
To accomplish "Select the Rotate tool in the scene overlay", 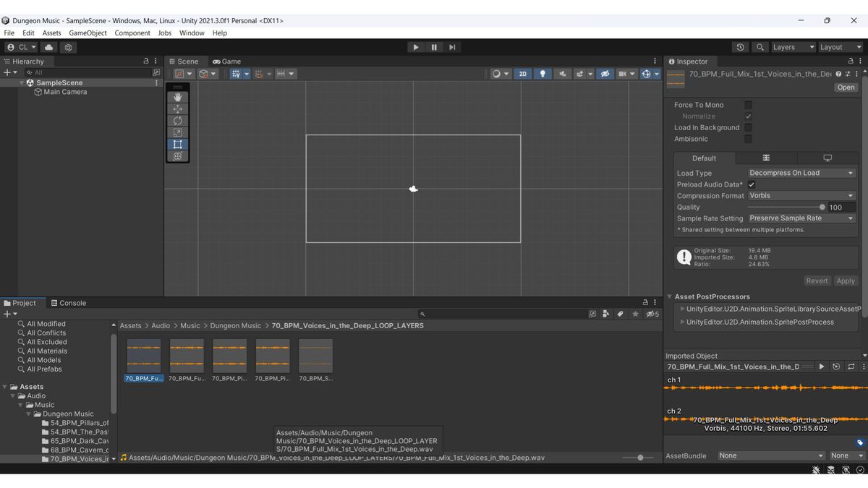I will click(178, 121).
